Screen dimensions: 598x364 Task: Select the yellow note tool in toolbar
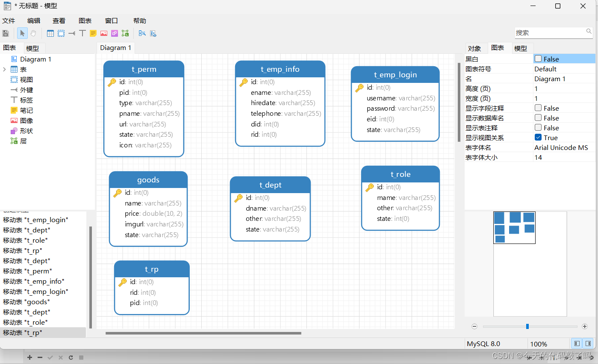click(93, 33)
